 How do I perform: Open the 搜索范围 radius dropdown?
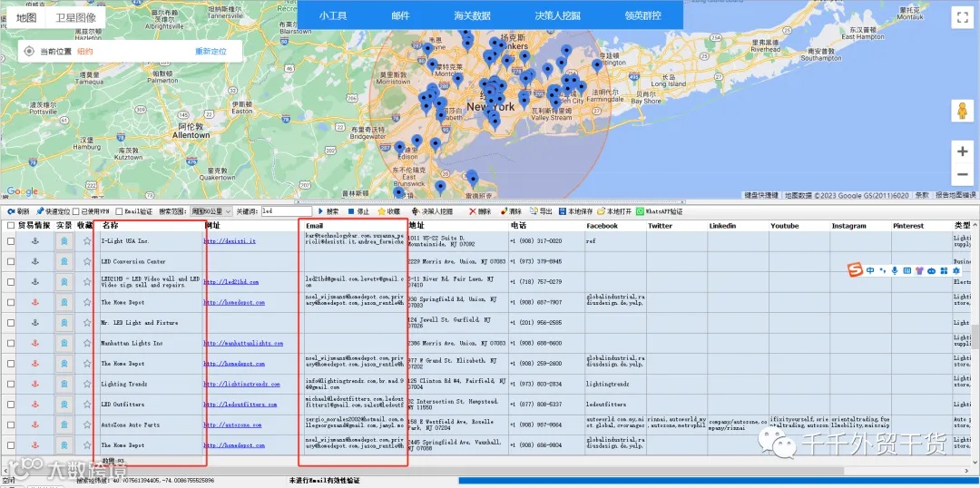click(x=211, y=212)
